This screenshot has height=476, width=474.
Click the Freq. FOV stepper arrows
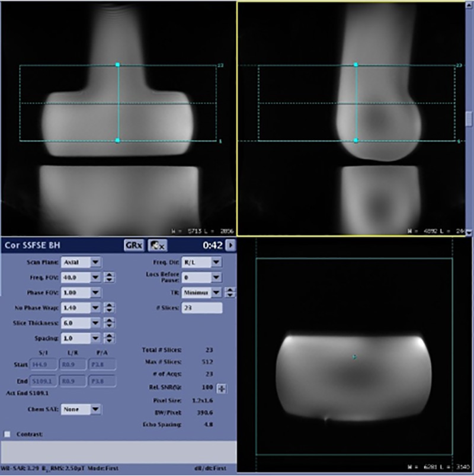pos(109,277)
